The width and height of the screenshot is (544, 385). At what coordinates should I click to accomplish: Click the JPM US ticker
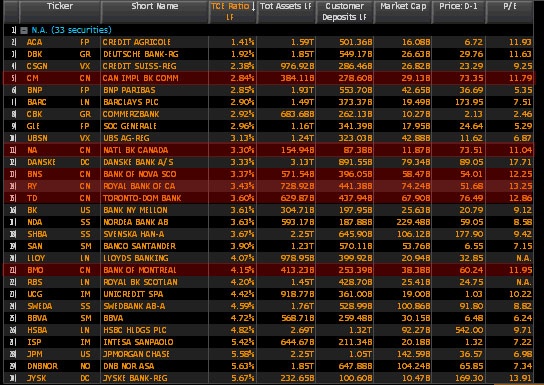pos(58,354)
